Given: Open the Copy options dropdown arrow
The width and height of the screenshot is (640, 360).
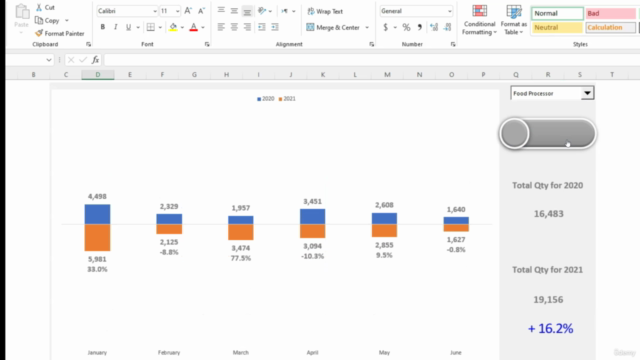Looking at the screenshot, I should (x=67, y=20).
